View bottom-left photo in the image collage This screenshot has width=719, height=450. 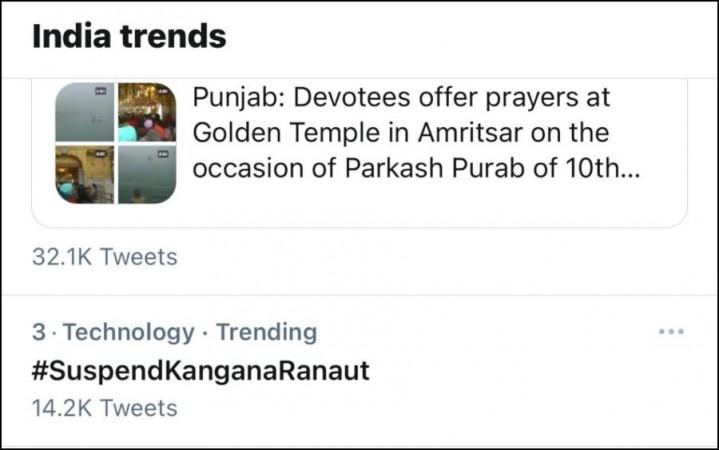pyautogui.click(x=85, y=175)
